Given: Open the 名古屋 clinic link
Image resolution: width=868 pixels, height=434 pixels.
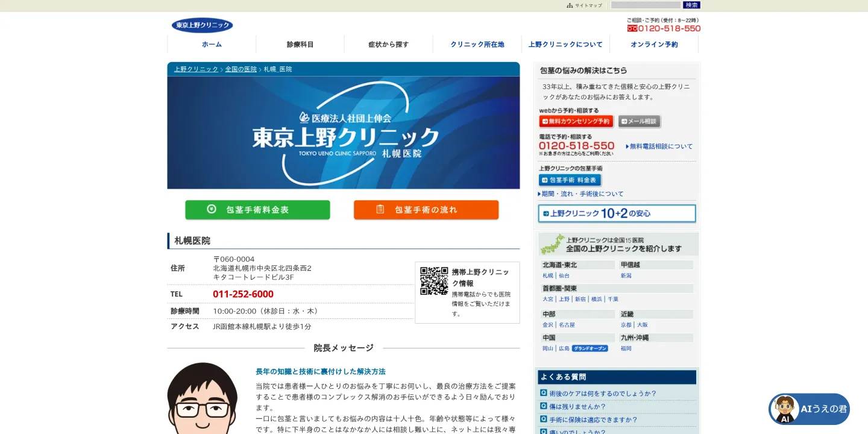Looking at the screenshot, I should tap(567, 325).
